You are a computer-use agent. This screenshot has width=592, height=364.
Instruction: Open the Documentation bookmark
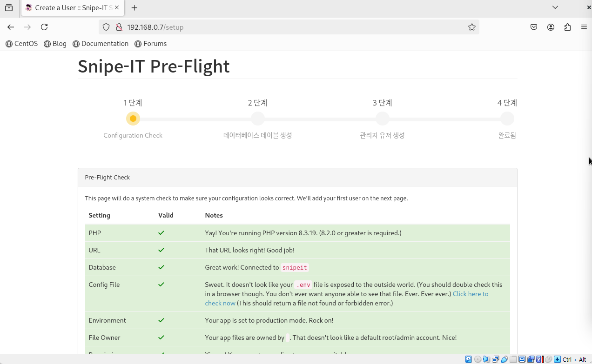100,44
